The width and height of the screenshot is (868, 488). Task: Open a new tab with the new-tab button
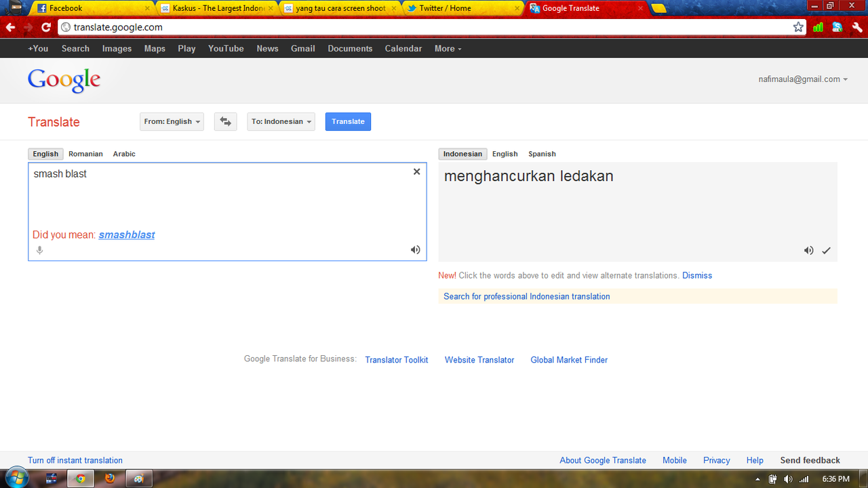click(x=658, y=8)
